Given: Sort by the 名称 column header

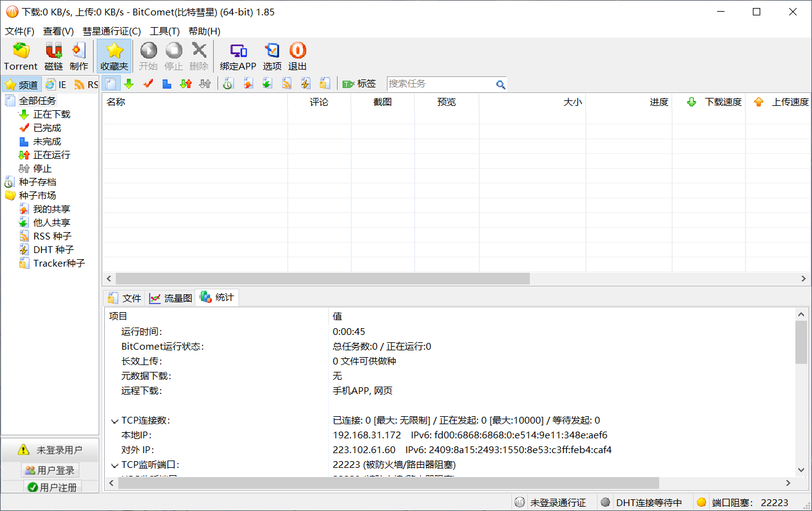Looking at the screenshot, I should coord(195,102).
